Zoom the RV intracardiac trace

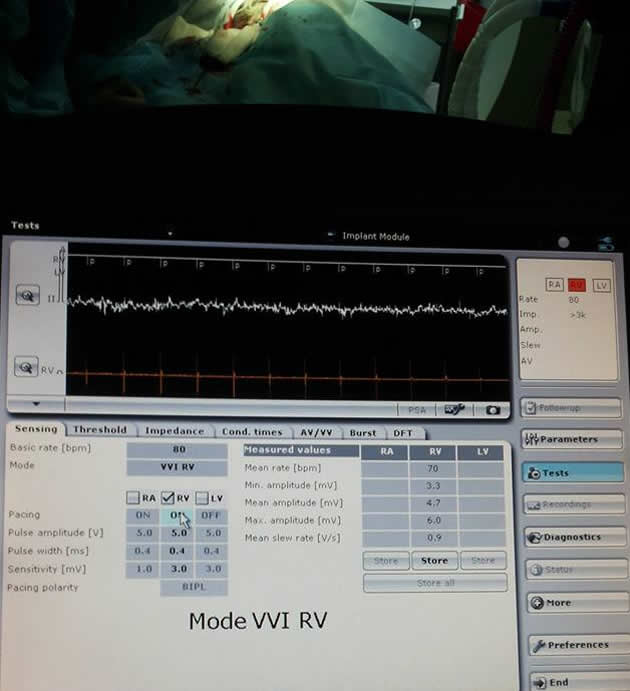point(26,367)
